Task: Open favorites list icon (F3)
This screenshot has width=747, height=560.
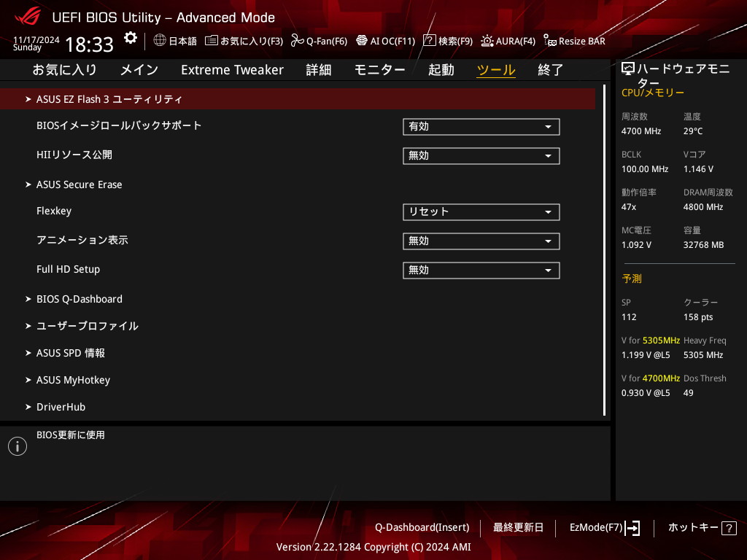Action: (x=211, y=41)
